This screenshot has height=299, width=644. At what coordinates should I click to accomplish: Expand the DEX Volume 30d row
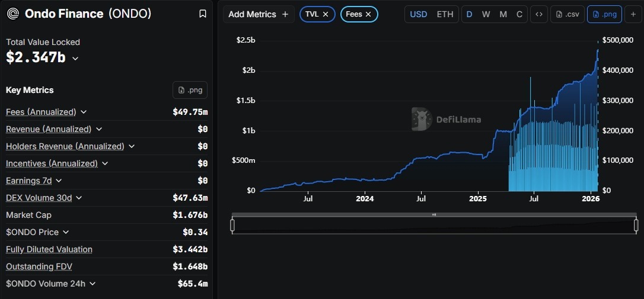(79, 198)
